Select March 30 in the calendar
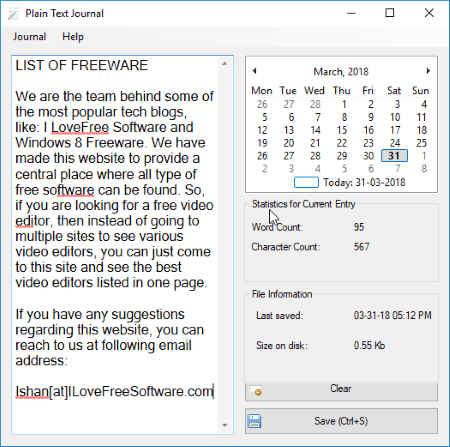Viewport: 450px width, 447px height. (x=368, y=156)
